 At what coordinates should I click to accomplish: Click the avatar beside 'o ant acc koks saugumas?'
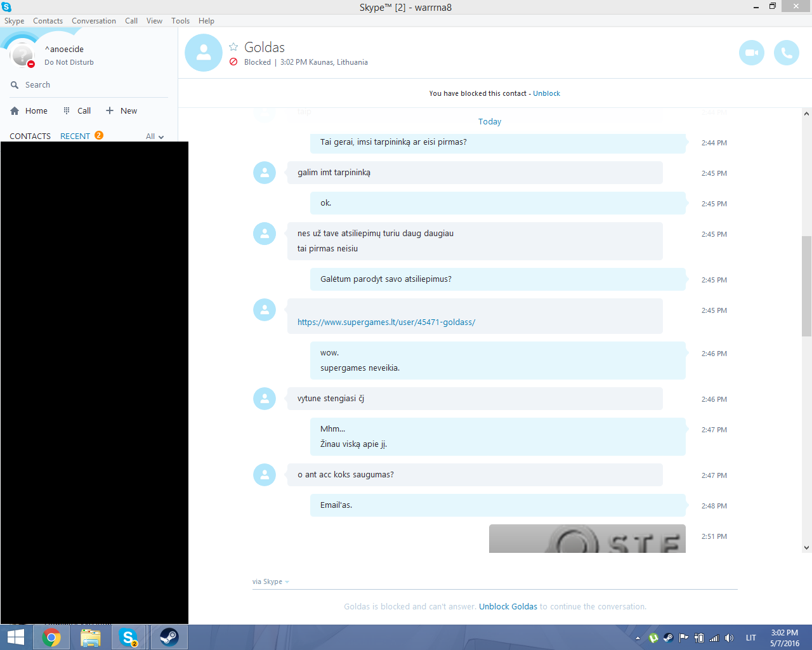click(x=265, y=475)
